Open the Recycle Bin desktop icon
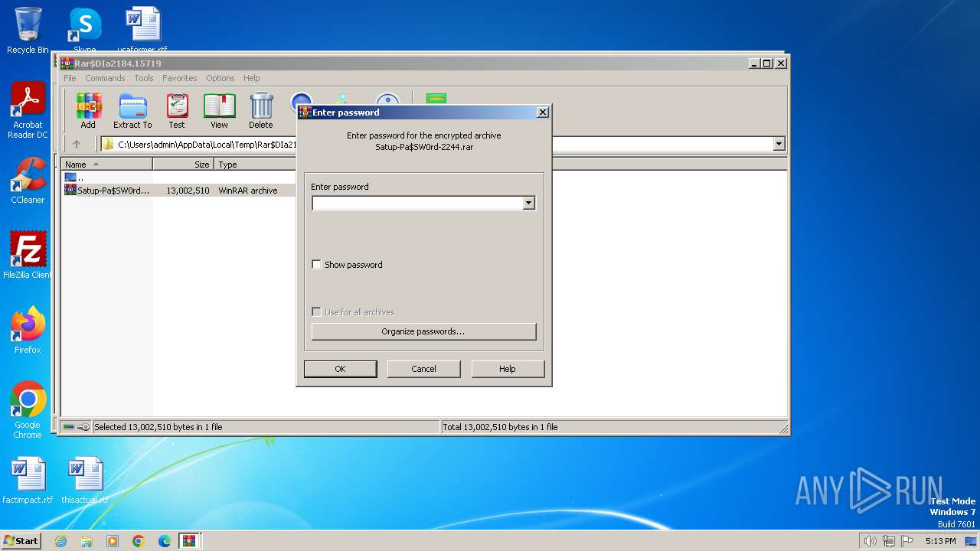 [x=28, y=30]
